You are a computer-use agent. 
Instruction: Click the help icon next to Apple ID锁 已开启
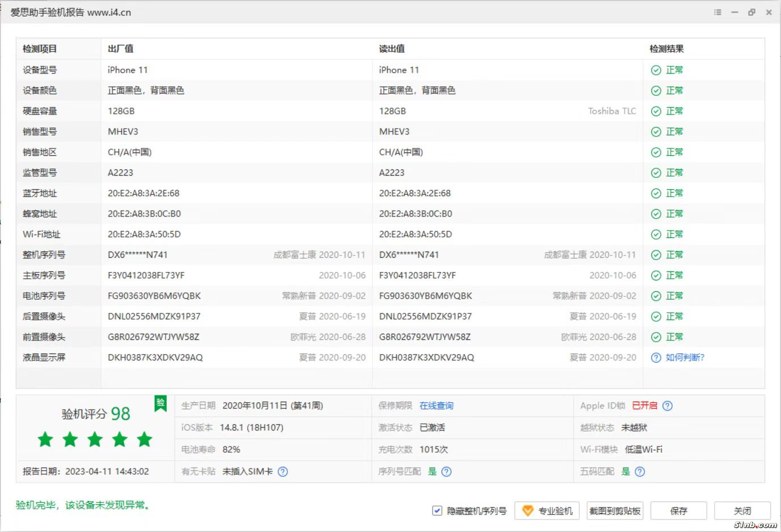668,406
